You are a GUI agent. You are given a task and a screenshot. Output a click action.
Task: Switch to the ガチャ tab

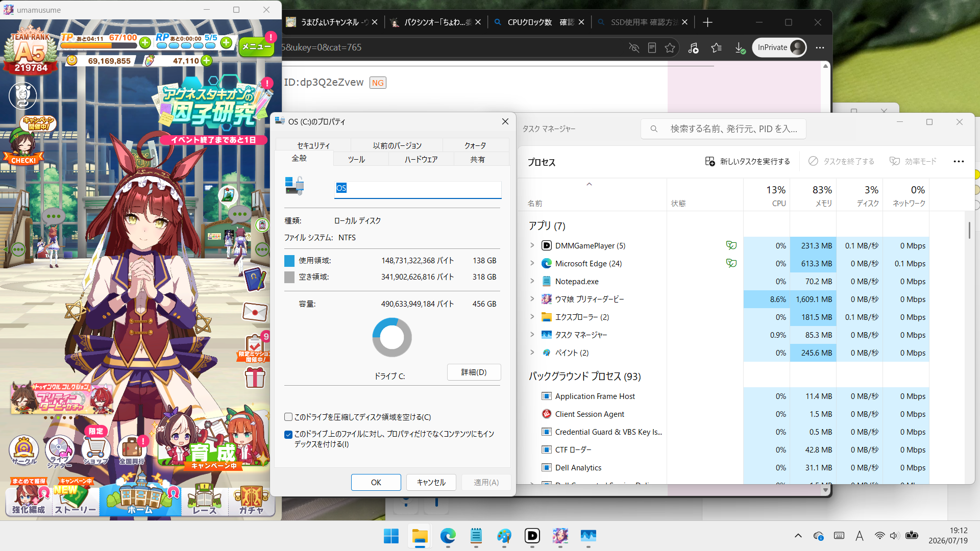(x=251, y=500)
